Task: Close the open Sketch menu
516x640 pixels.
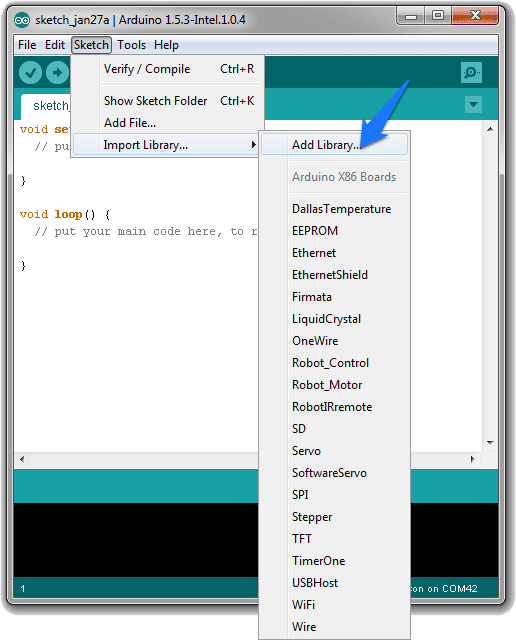Action: click(91, 45)
